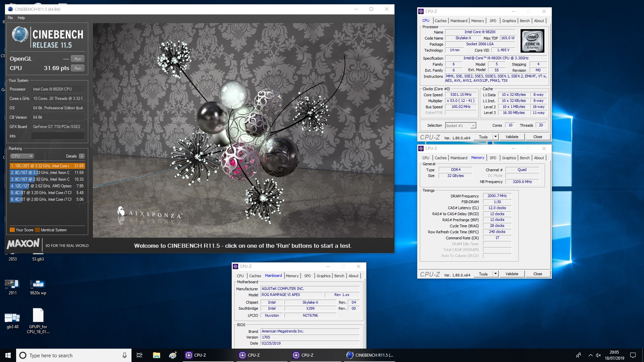Viewport: 644px width, 362px height.
Task: Click Validate in the Memory CPU-Z window
Action: (x=512, y=274)
